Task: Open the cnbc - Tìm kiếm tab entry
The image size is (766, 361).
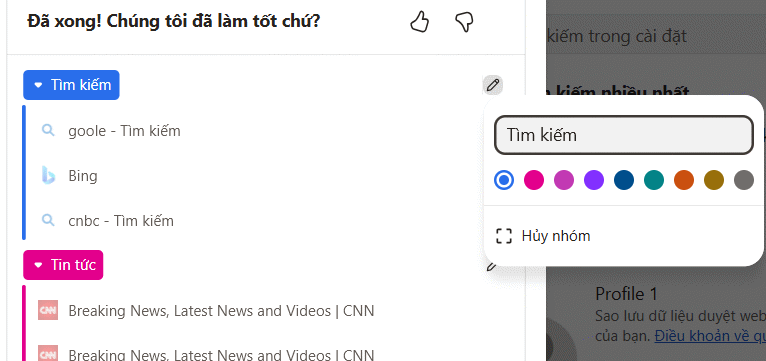Action: pyautogui.click(x=121, y=221)
